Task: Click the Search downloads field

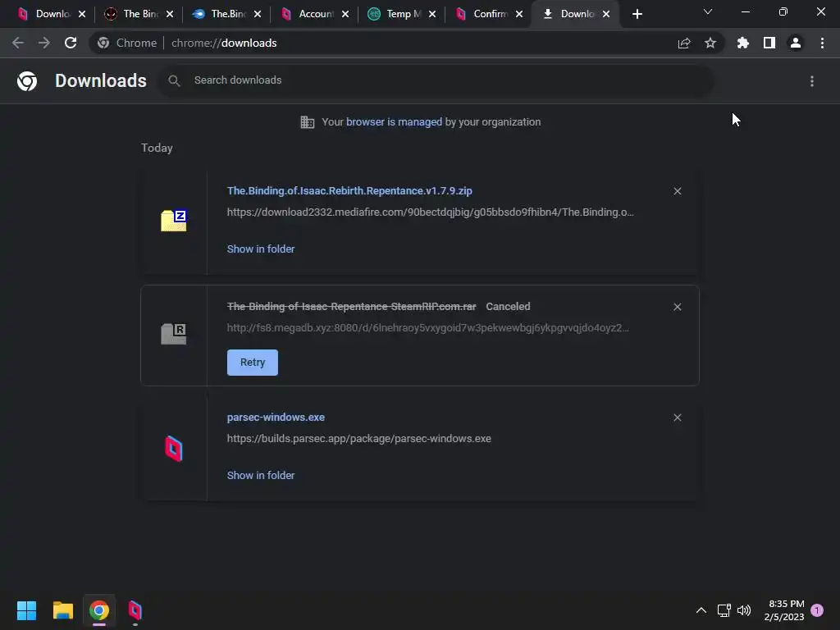Action: [x=436, y=80]
